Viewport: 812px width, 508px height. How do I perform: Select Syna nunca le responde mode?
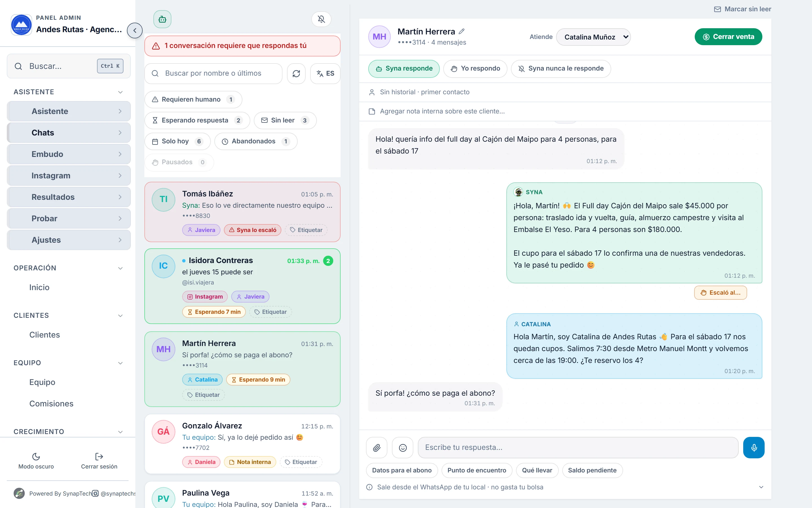(x=561, y=69)
